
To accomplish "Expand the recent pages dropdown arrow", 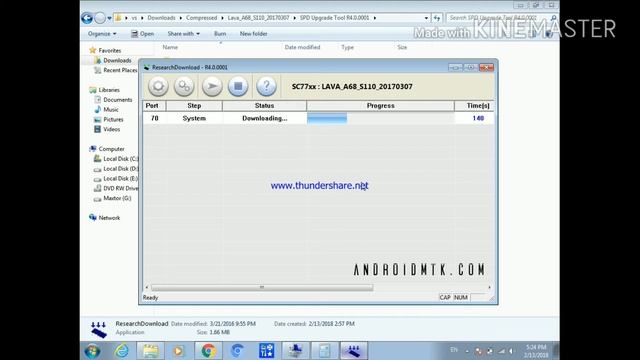I will point(109,18).
